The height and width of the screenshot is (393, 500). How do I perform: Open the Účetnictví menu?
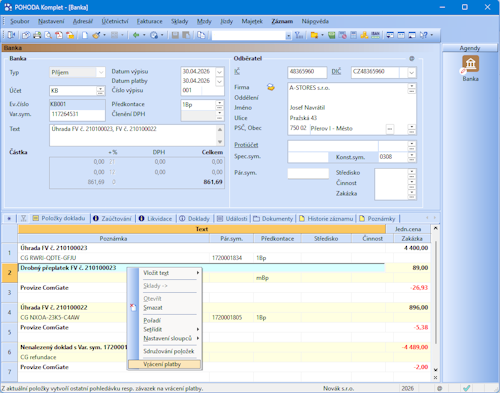[115, 21]
